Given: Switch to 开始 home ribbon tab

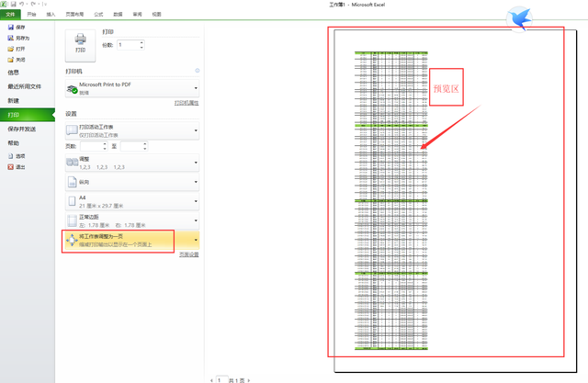Looking at the screenshot, I should click(x=31, y=15).
